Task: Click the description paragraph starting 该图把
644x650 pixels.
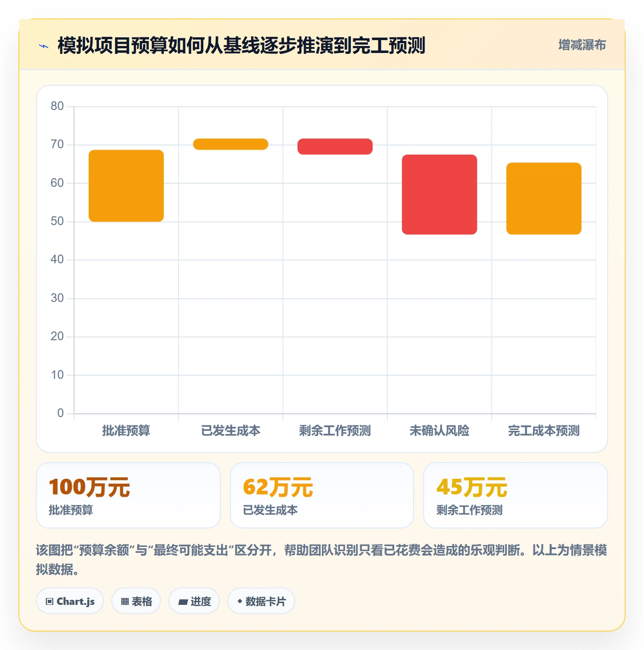Action: [x=322, y=560]
